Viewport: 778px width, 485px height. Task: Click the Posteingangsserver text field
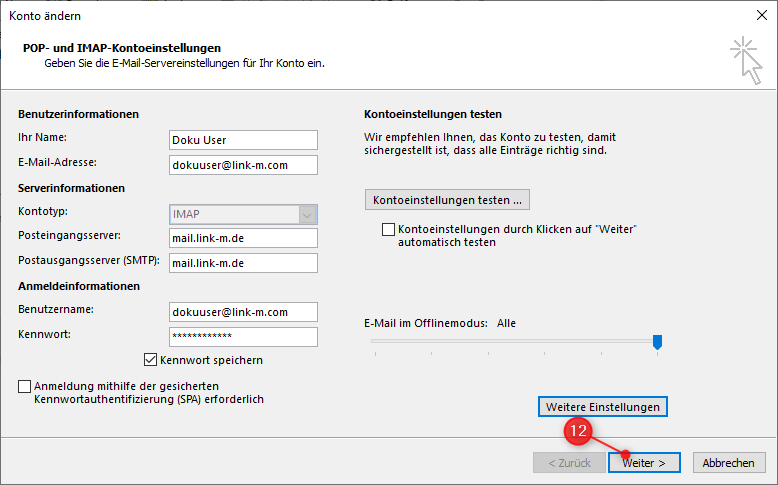(243, 238)
